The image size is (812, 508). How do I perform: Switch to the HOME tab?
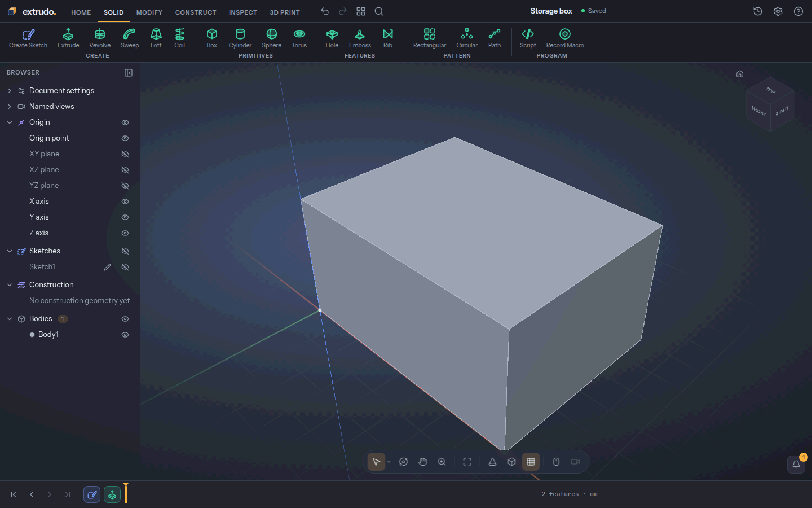81,12
